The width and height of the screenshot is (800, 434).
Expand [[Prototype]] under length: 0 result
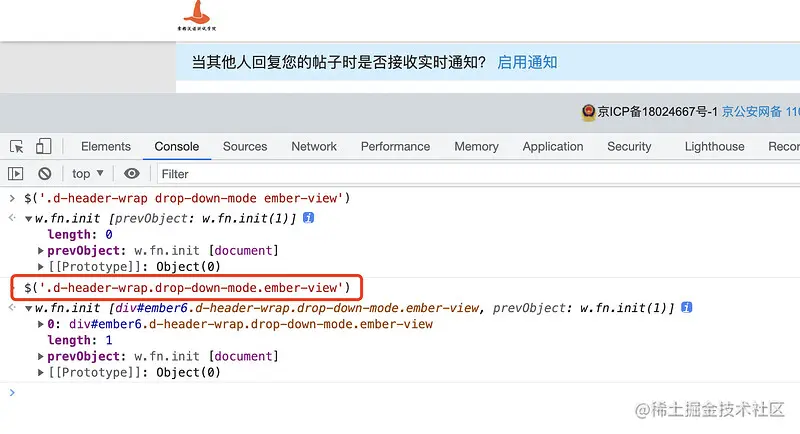[40, 266]
